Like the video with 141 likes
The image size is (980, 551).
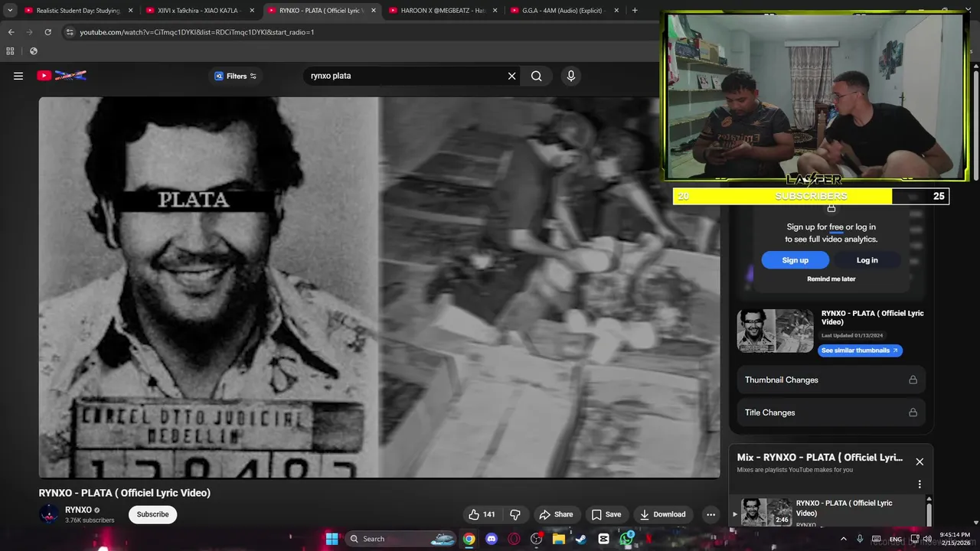(x=482, y=514)
